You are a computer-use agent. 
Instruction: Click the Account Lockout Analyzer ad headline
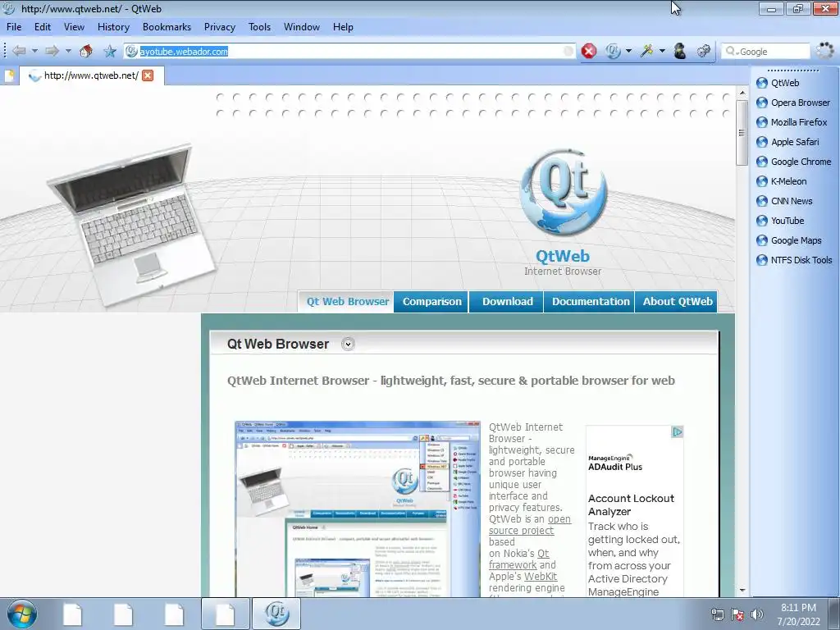[x=631, y=504]
